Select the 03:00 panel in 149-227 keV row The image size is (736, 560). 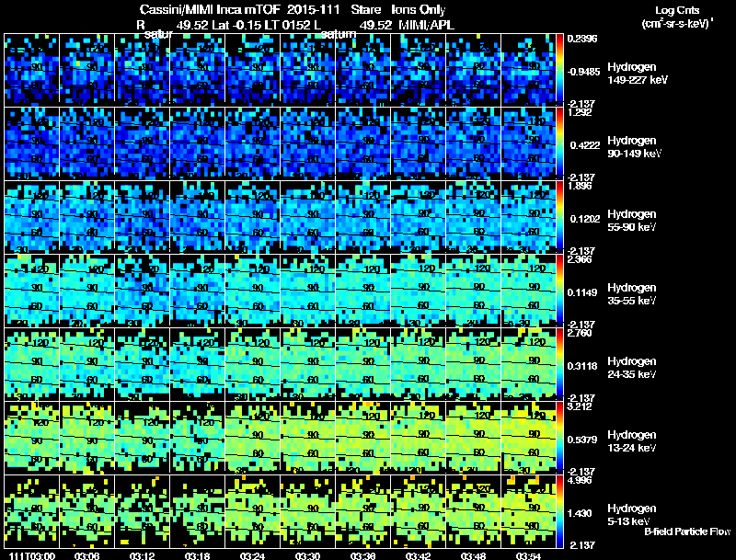32,70
